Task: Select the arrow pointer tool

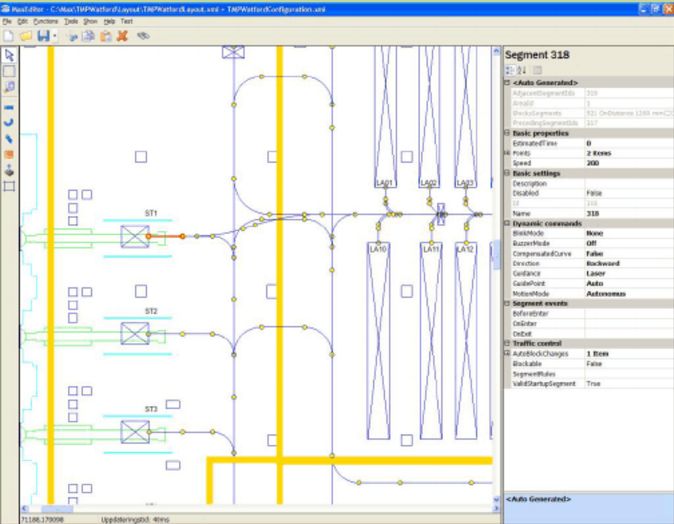Action: click(9, 55)
